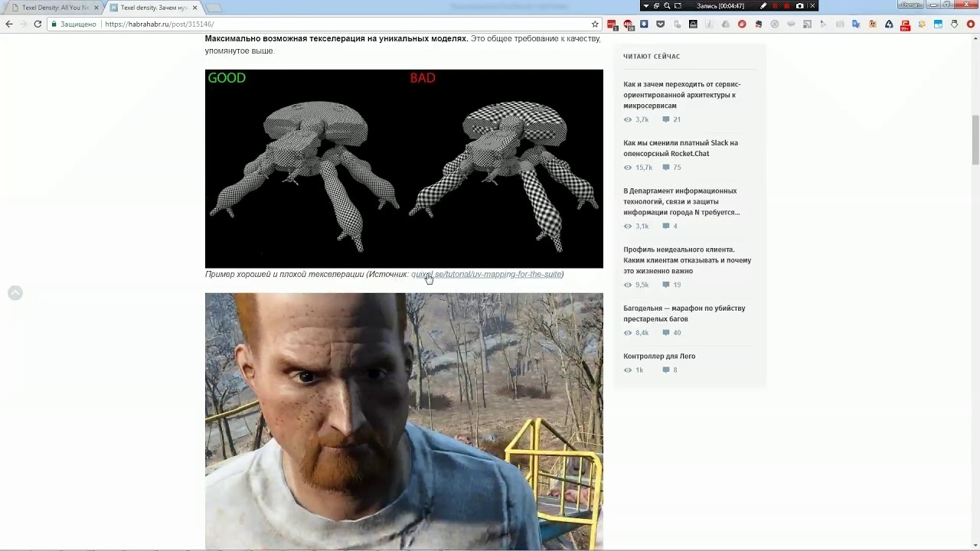This screenshot has height=551, width=980.
Task: Click the paw print extension icon
Action: 922,24
